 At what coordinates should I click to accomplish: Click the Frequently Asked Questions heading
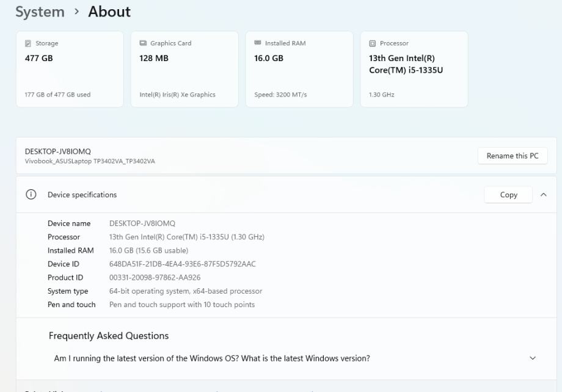(x=109, y=336)
